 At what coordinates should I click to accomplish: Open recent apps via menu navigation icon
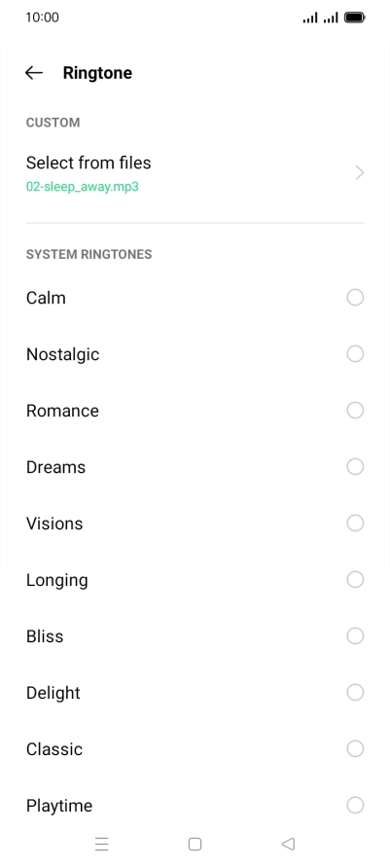(102, 844)
